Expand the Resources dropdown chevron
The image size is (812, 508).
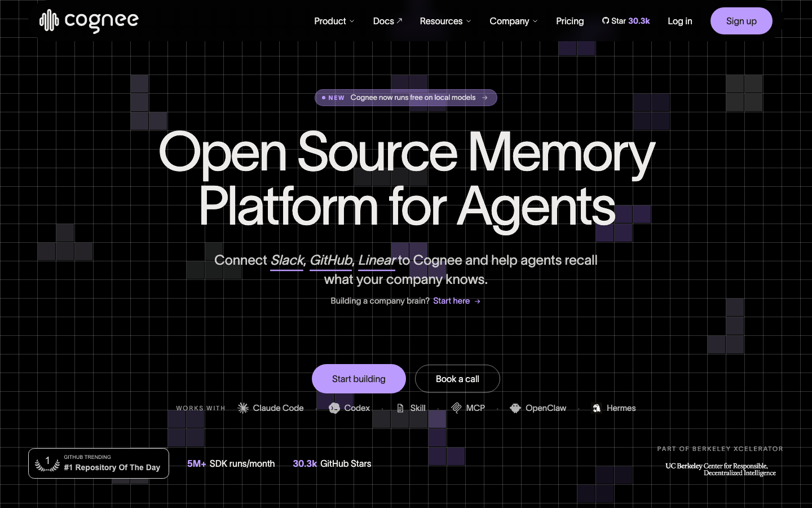tap(468, 21)
